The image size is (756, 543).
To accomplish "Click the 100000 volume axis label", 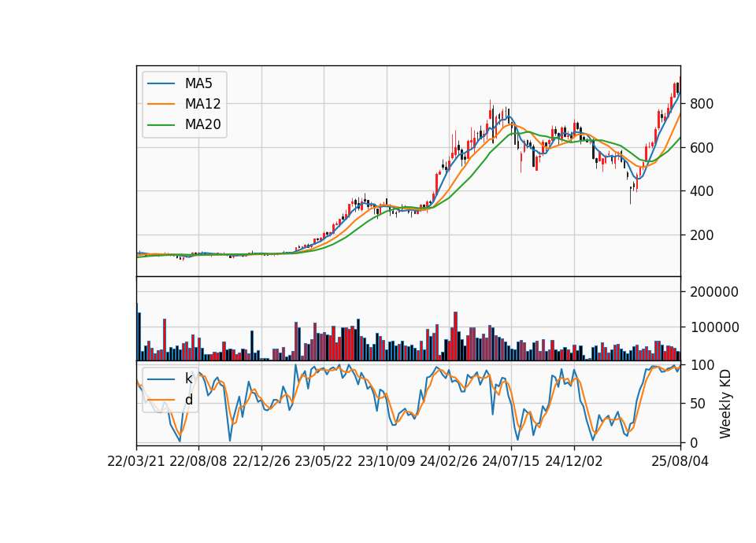I will click(714, 327).
